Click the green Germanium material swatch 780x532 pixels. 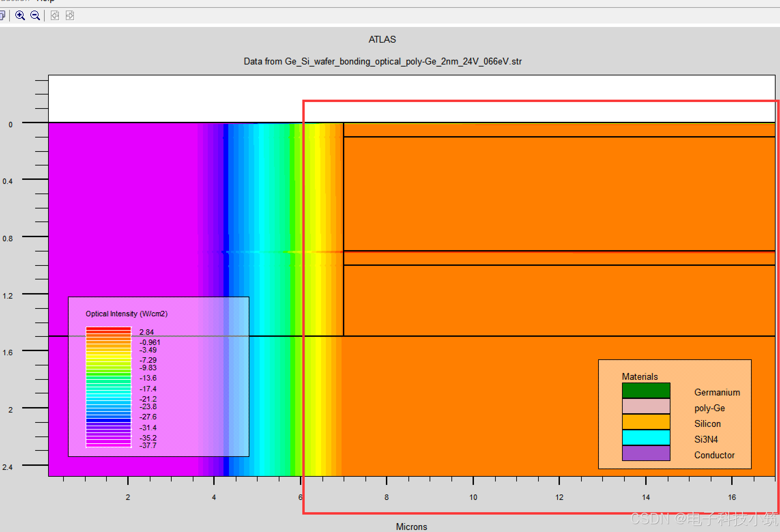(x=646, y=390)
